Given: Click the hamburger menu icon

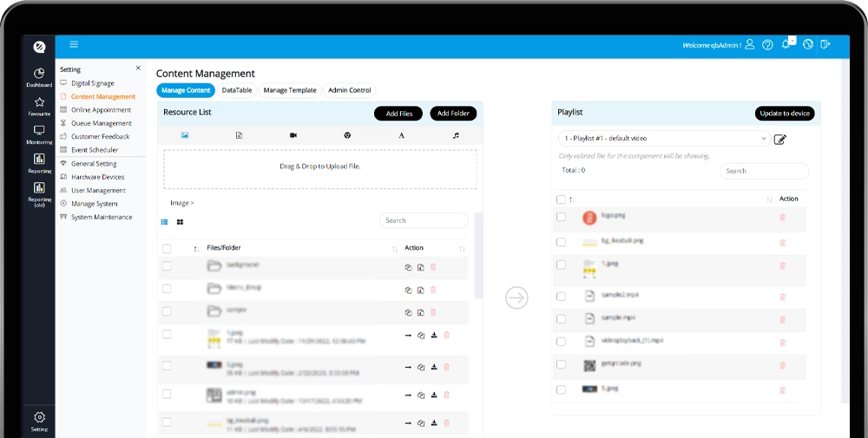Looking at the screenshot, I should click(74, 44).
